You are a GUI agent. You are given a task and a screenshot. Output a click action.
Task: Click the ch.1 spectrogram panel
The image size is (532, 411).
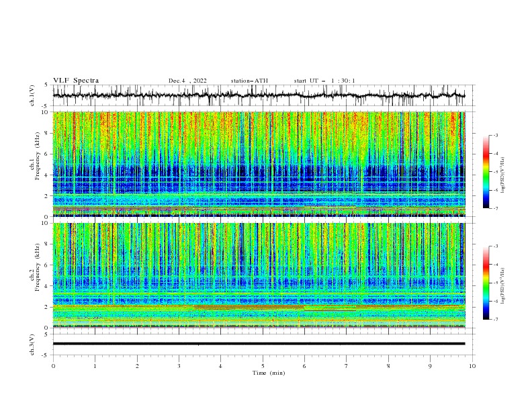coord(259,164)
